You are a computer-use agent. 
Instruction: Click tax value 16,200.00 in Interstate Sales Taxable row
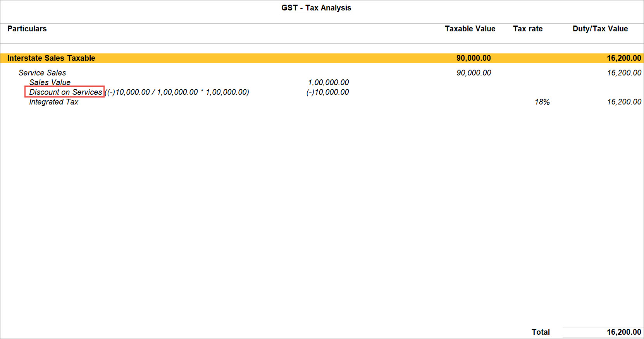[x=624, y=58]
